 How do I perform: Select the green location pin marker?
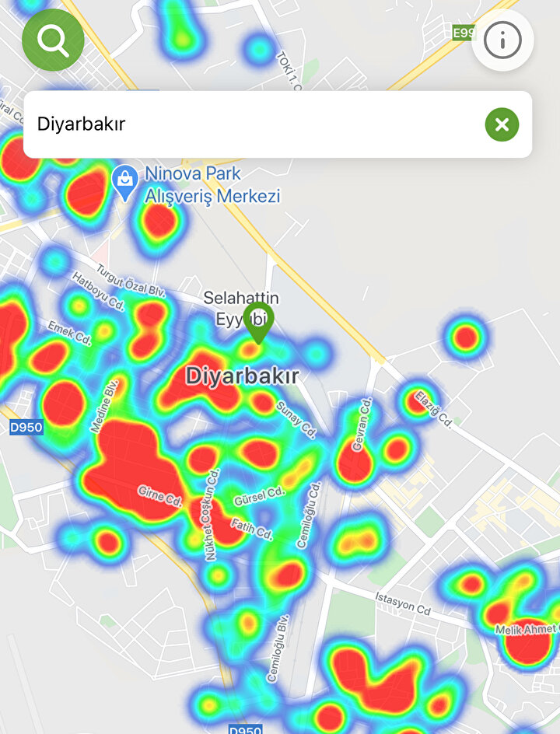257,321
